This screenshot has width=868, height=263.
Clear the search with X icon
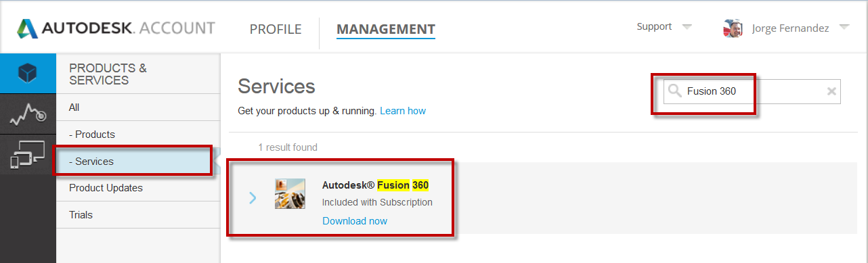[832, 91]
